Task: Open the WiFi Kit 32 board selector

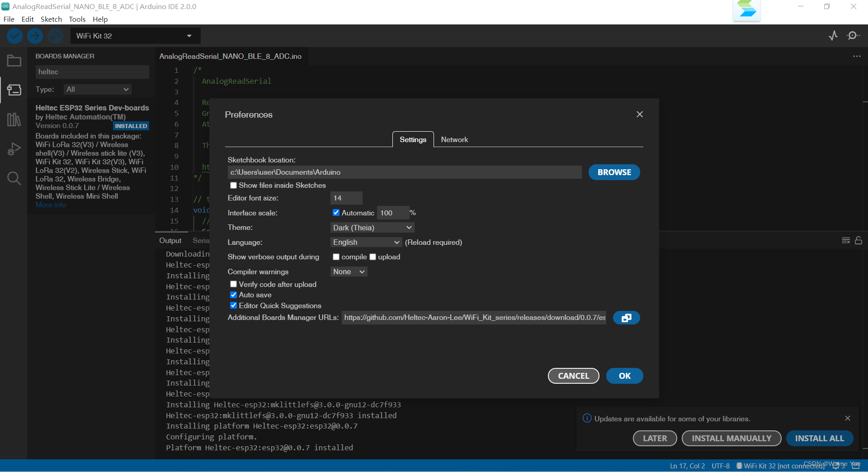Action: tap(135, 36)
